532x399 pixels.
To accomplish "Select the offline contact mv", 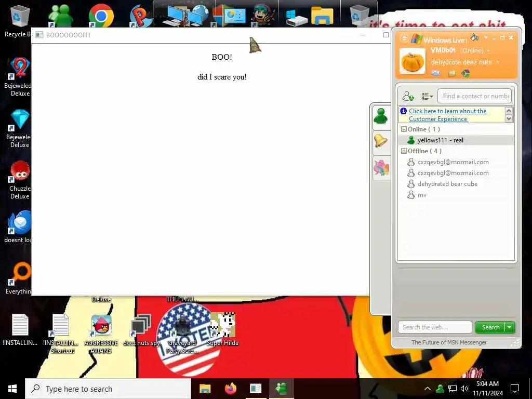I will [x=456, y=195].
